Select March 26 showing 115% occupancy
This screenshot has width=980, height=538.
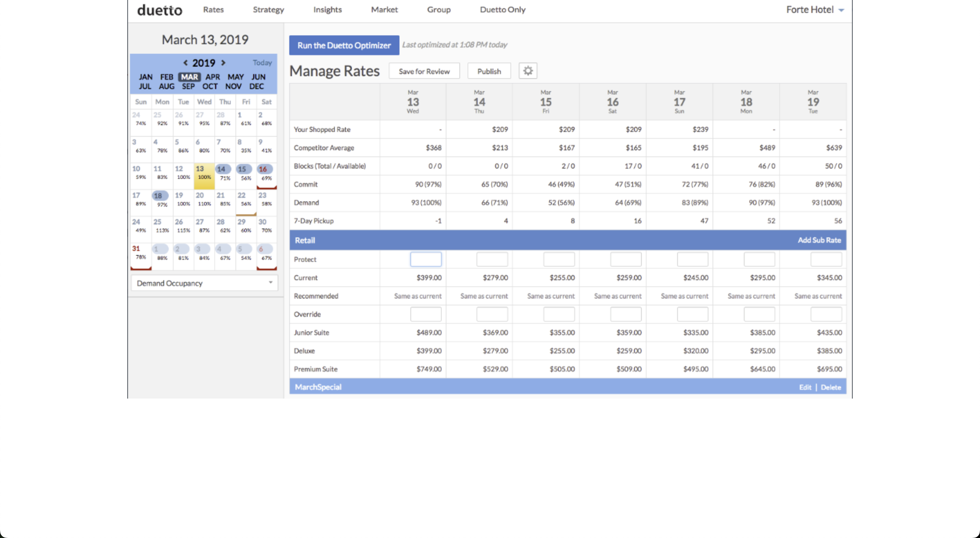click(183, 229)
